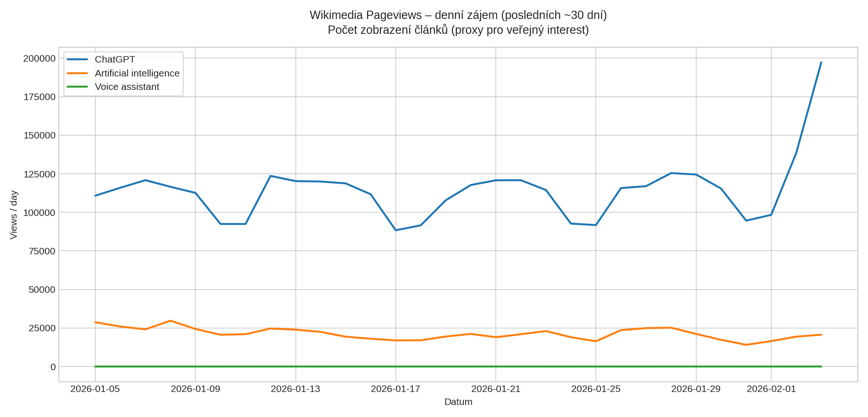Viewport: 868px width, 417px height.
Task: Toggle the ChatGPT legend entry
Action: [114, 59]
